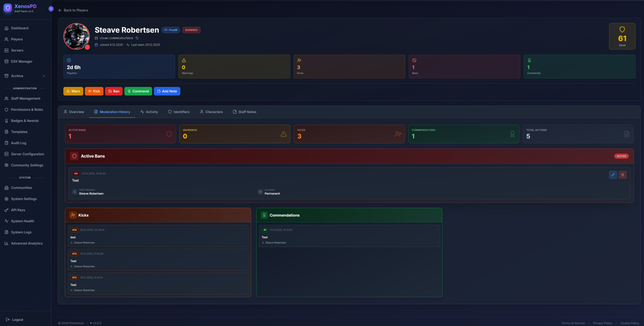The width and height of the screenshot is (644, 326).
Task: Click the XenosPD shield logo
Action: [x=8, y=8]
